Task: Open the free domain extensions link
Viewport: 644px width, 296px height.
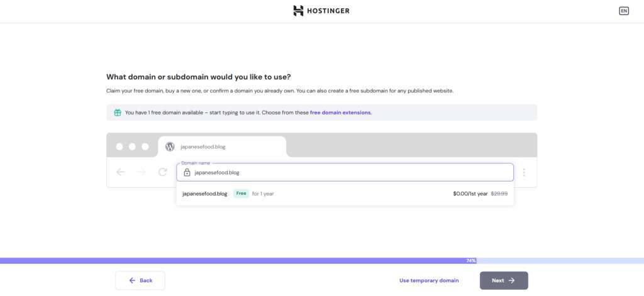Action: pyautogui.click(x=340, y=112)
